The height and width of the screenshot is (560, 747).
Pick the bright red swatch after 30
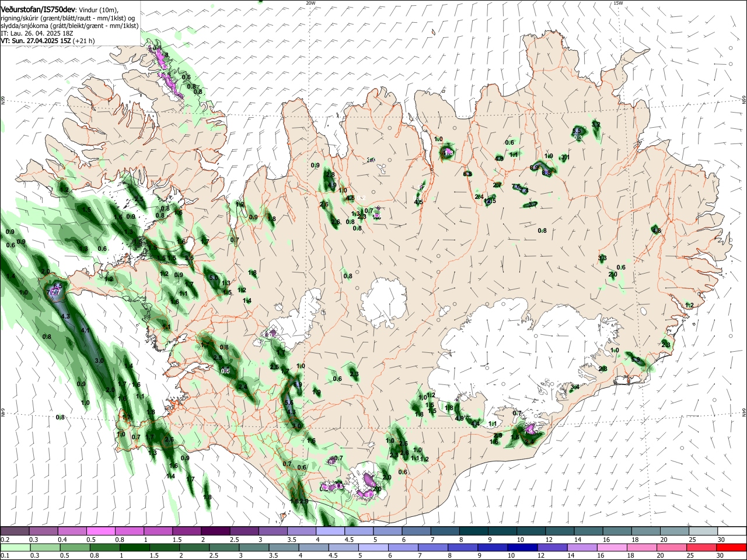pos(731,548)
